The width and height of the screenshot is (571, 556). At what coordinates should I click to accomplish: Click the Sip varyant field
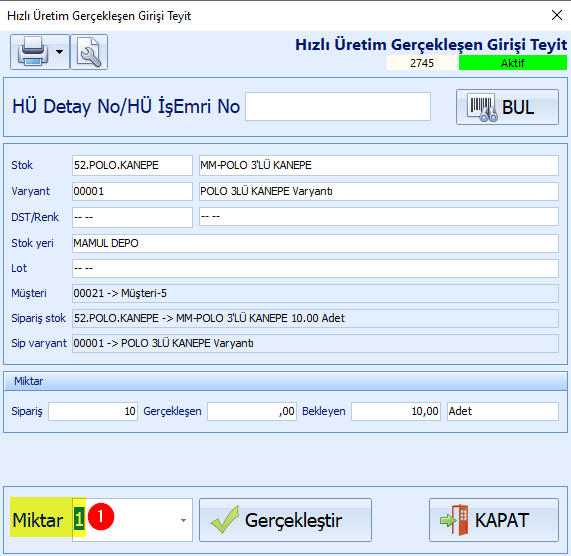[x=315, y=343]
